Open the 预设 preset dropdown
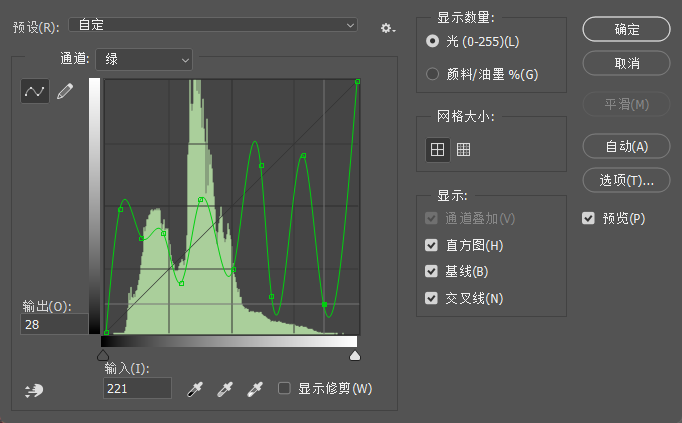 coord(213,25)
